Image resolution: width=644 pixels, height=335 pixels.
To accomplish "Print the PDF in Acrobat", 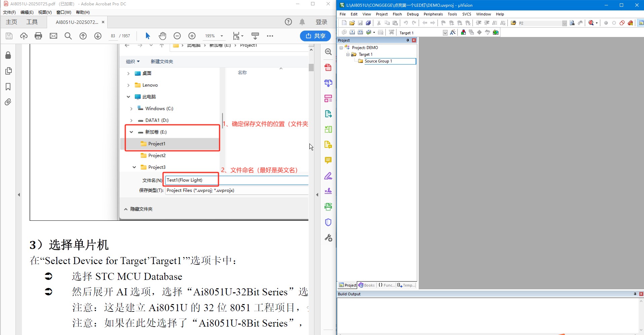I will pyautogui.click(x=38, y=36).
